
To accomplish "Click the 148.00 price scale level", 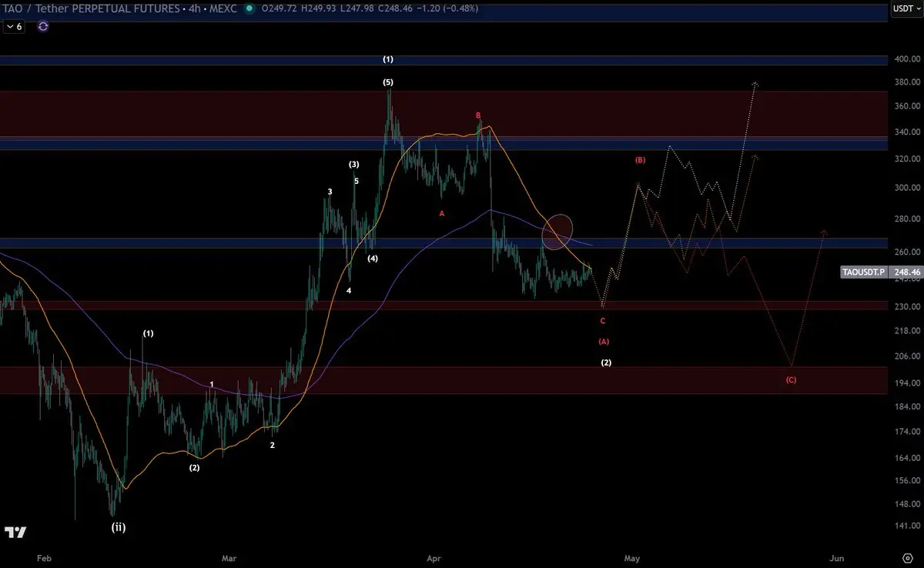I will pos(907,504).
